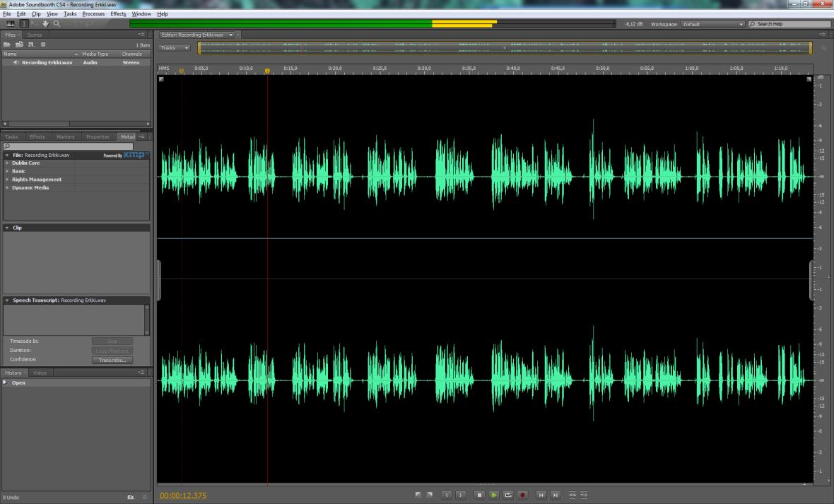Open the Files panel options menu
This screenshot has width=834, height=504.
click(141, 35)
